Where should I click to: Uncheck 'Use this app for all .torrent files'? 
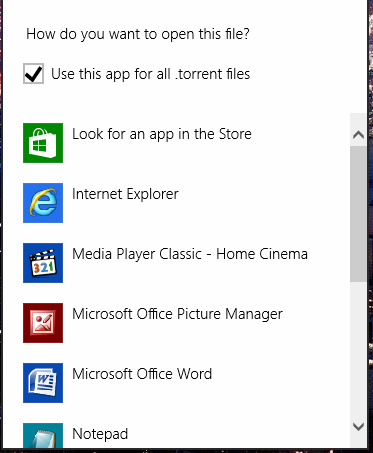click(33, 73)
